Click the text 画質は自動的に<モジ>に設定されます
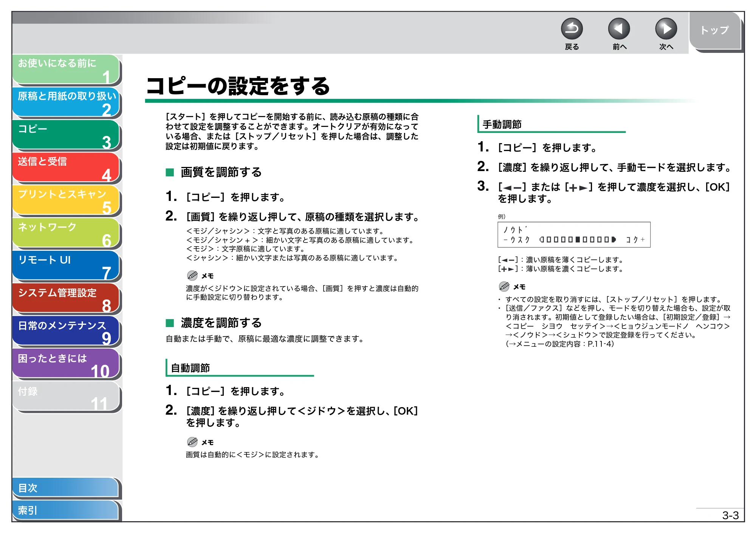 pyautogui.click(x=253, y=455)
